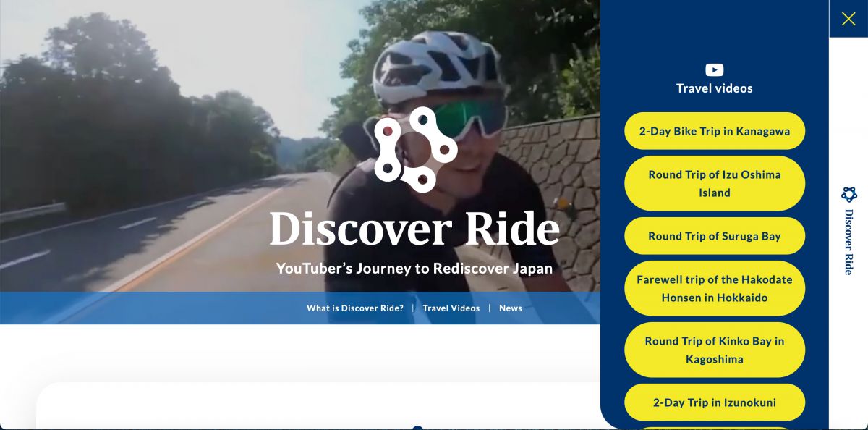Viewport: 868px width, 430px height.
Task: Choose Round Trip of Kinko Bay in Kagoshima
Action: (715, 350)
